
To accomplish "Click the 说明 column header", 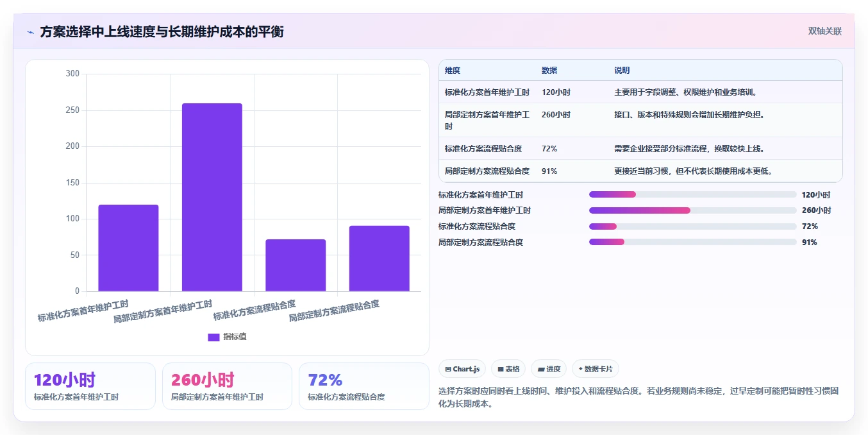I will tap(622, 71).
